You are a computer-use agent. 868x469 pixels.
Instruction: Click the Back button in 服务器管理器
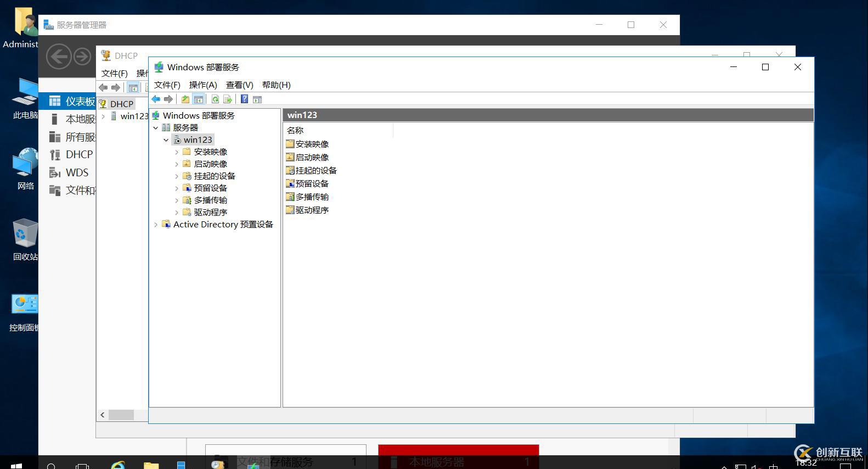pyautogui.click(x=59, y=57)
